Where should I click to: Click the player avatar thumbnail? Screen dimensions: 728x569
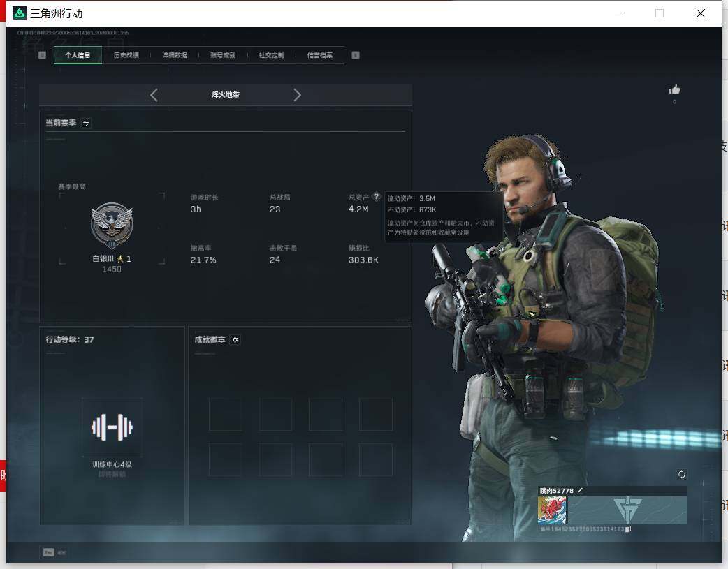click(552, 510)
